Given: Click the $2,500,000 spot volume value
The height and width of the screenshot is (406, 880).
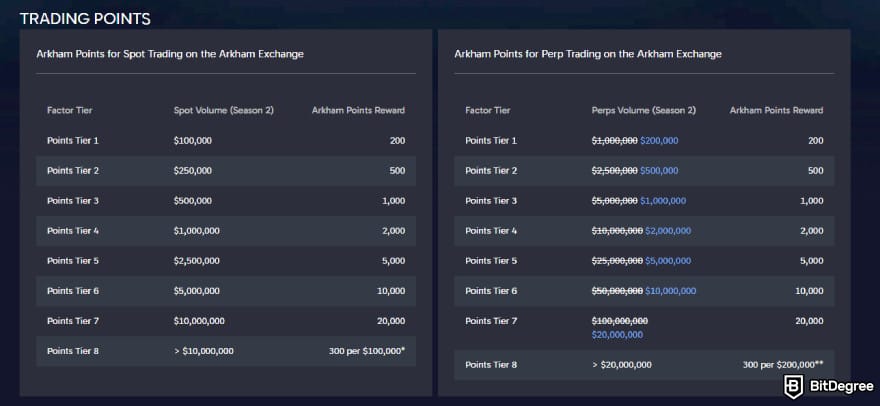Looking at the screenshot, I should [x=197, y=261].
